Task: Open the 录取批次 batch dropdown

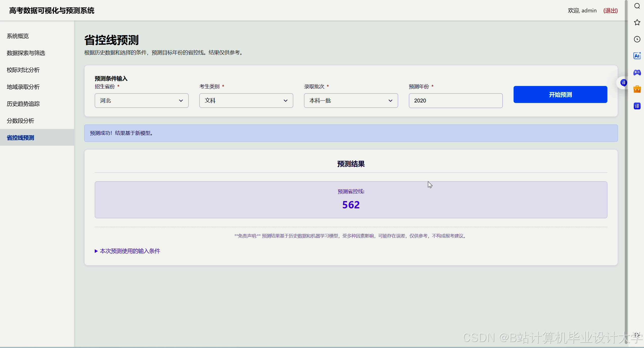Action: (351, 100)
